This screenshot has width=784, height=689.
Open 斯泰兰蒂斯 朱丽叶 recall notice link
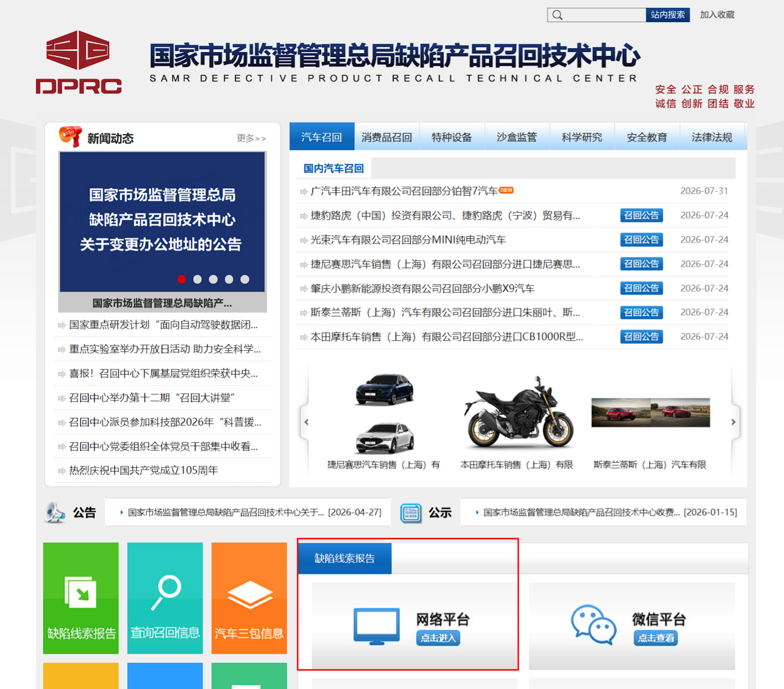tap(445, 312)
